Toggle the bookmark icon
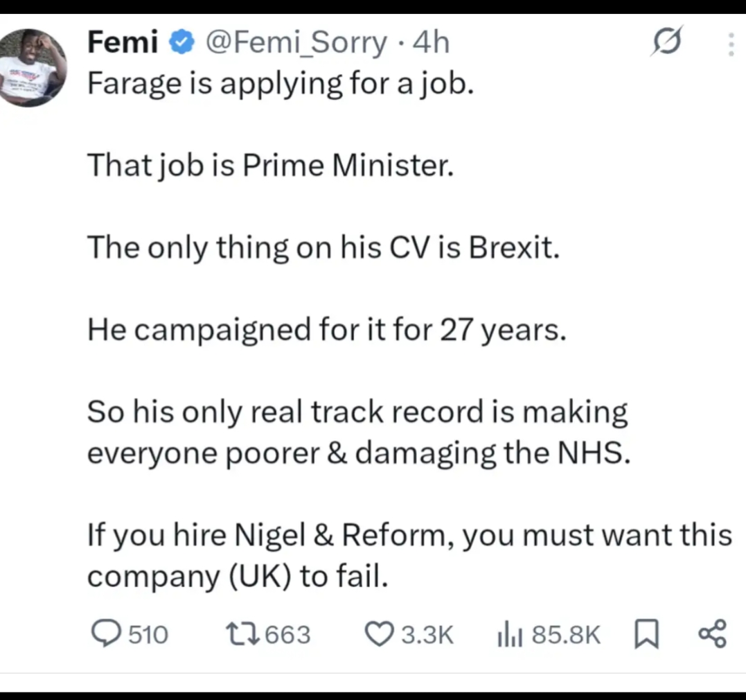 (646, 634)
